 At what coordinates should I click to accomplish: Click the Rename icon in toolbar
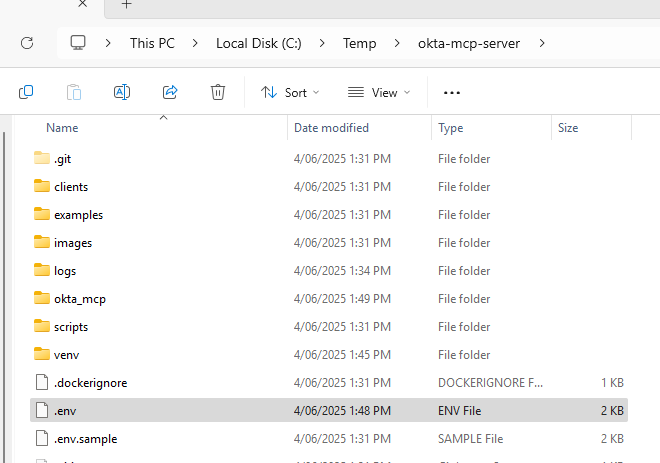(122, 92)
